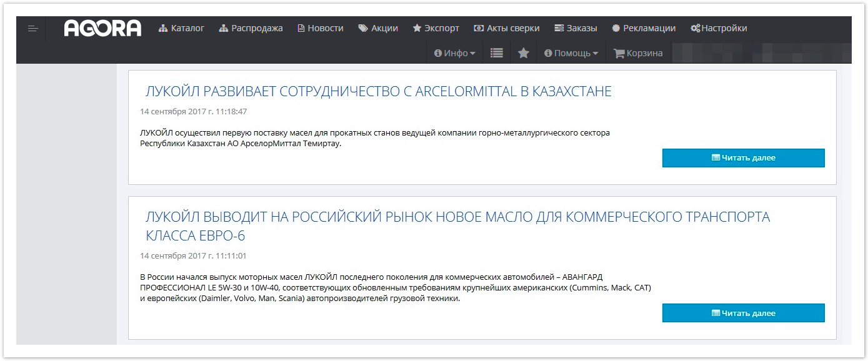
Task: Click the Новости document icon
Action: (301, 28)
